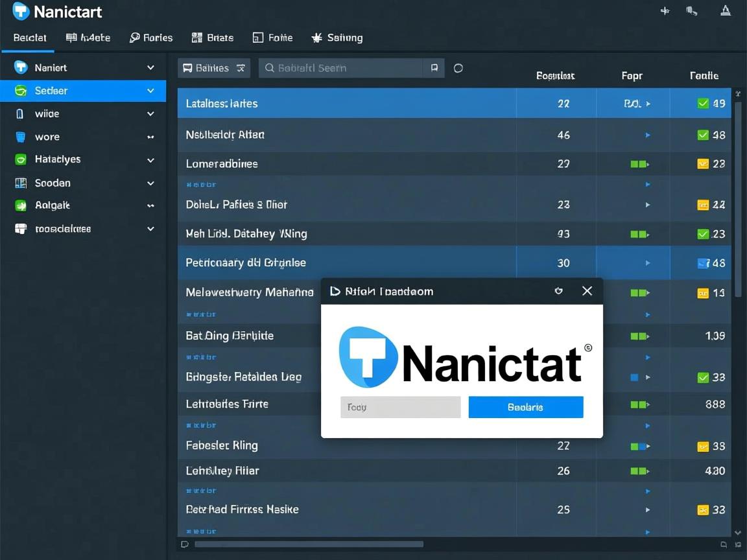
Task: Collapse the wiide sidebar section chevron
Action: tap(150, 113)
